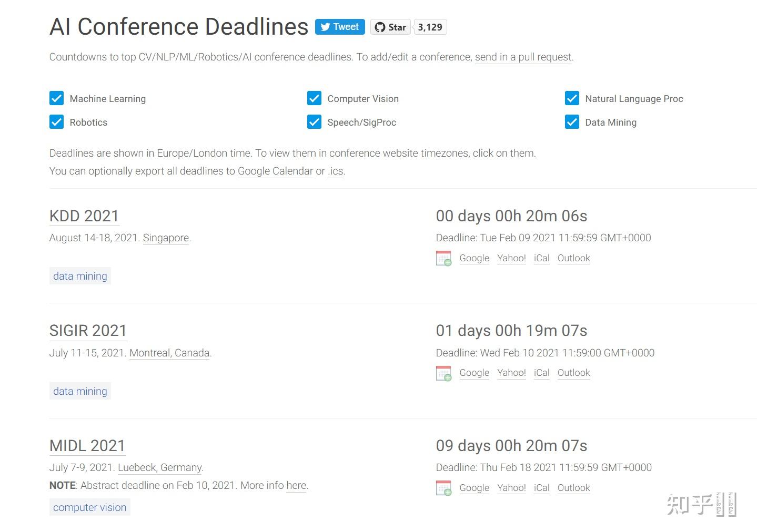Click the Tweet button with bird icon

point(340,27)
